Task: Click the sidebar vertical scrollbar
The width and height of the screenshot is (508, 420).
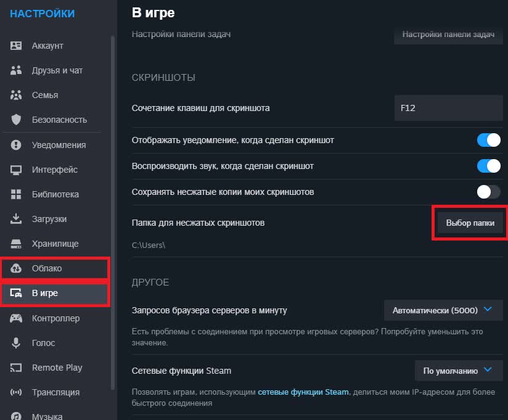Action: point(113,212)
